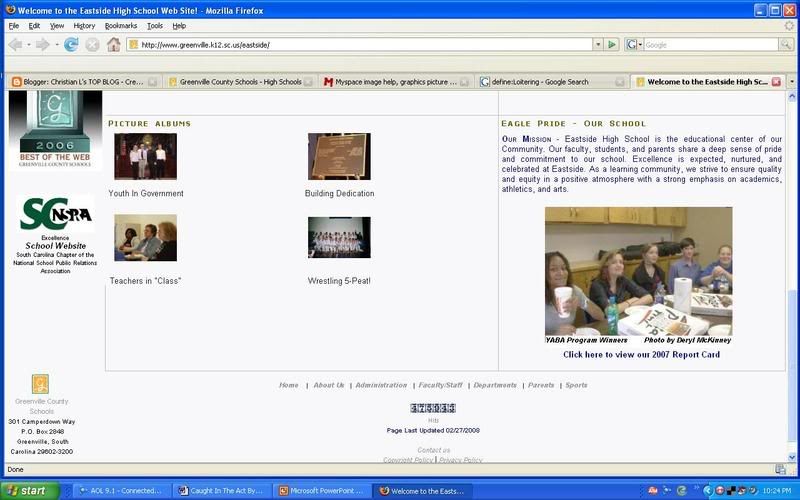
Task: Switch to Greenville County Schools High Schools tab
Action: (240, 82)
